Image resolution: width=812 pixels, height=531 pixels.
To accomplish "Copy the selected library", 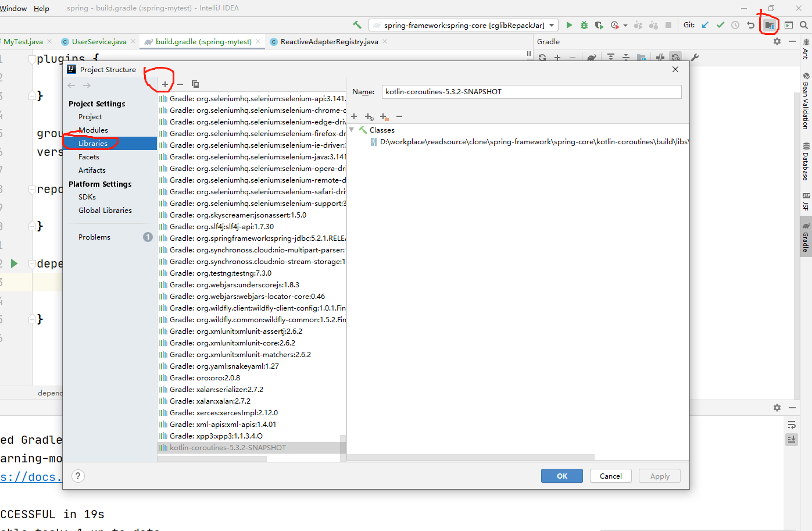I will coord(195,84).
